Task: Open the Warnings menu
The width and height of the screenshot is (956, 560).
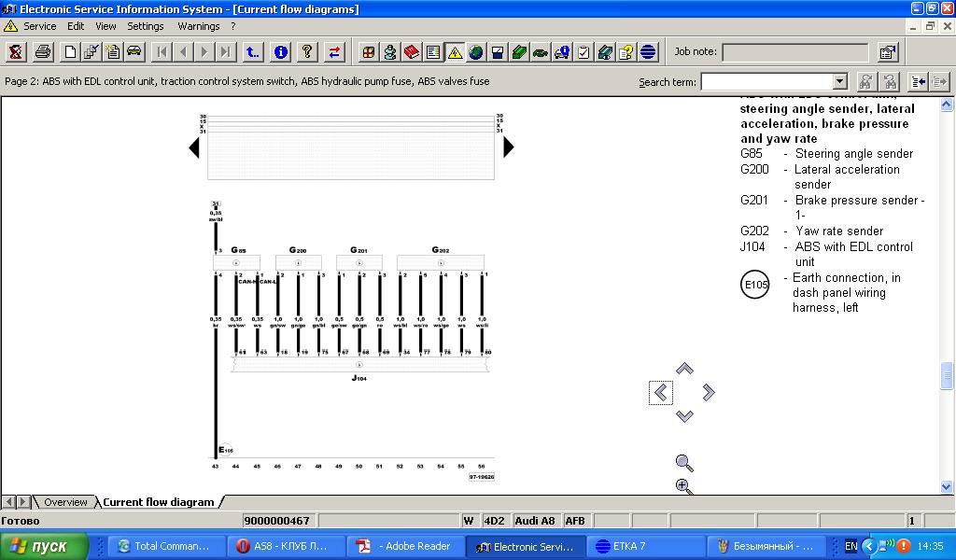Action: click(198, 26)
